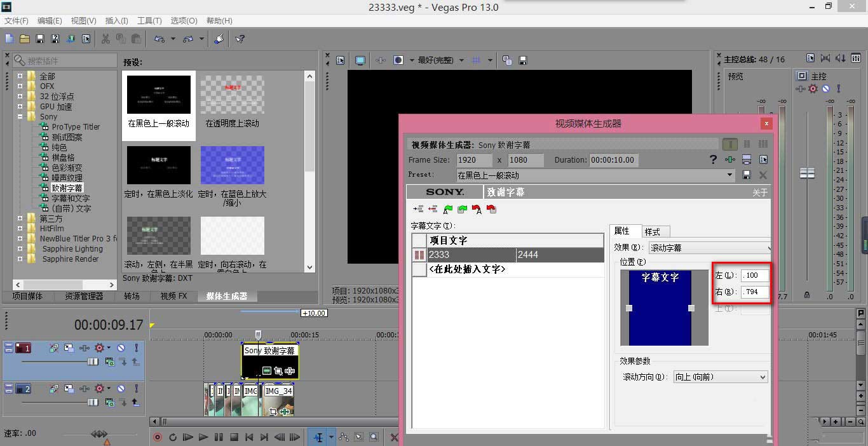Mute video track 1

click(121, 348)
